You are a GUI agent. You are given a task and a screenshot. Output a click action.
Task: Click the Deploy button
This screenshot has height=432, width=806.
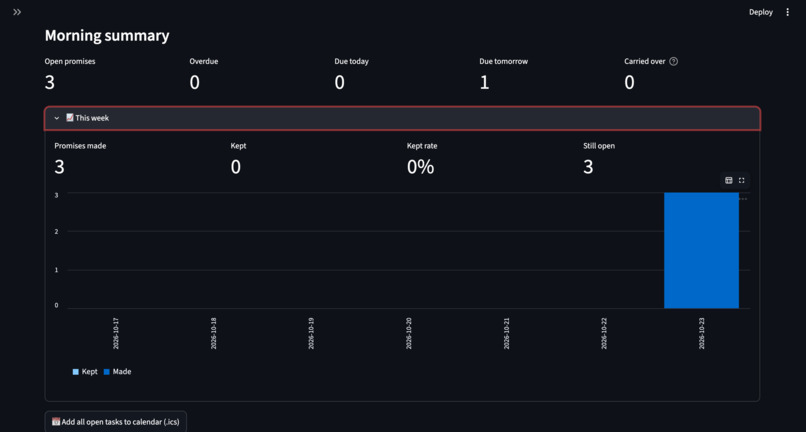761,12
